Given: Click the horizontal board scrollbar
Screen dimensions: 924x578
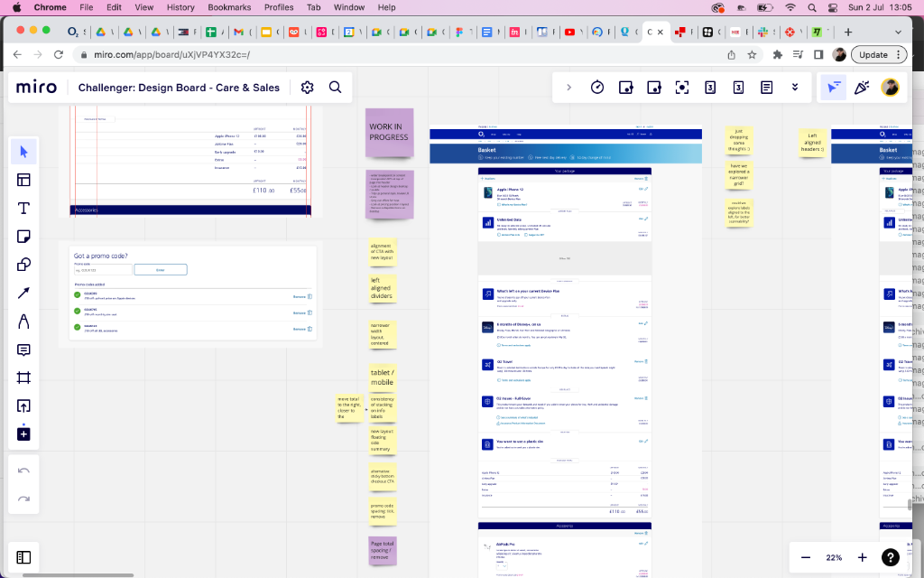Looking at the screenshot, I should [78, 575].
